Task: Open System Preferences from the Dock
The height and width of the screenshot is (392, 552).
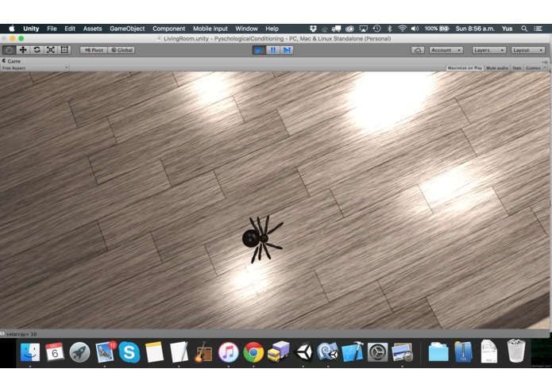Action: pyautogui.click(x=377, y=352)
